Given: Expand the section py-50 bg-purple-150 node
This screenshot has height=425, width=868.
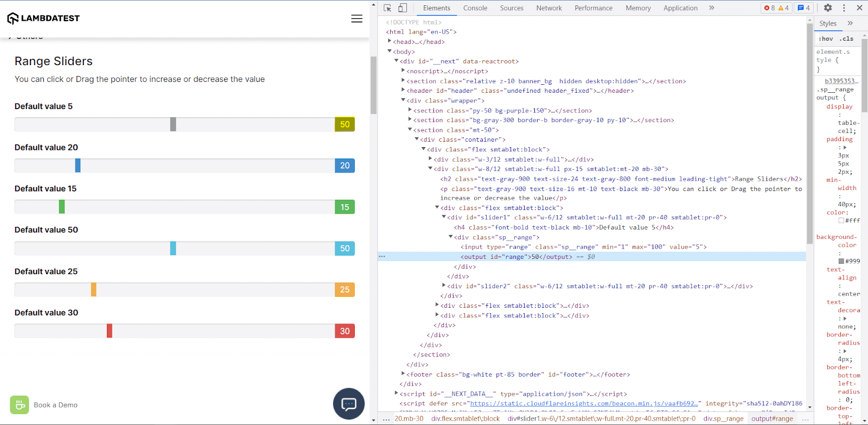Looking at the screenshot, I should coord(410,110).
